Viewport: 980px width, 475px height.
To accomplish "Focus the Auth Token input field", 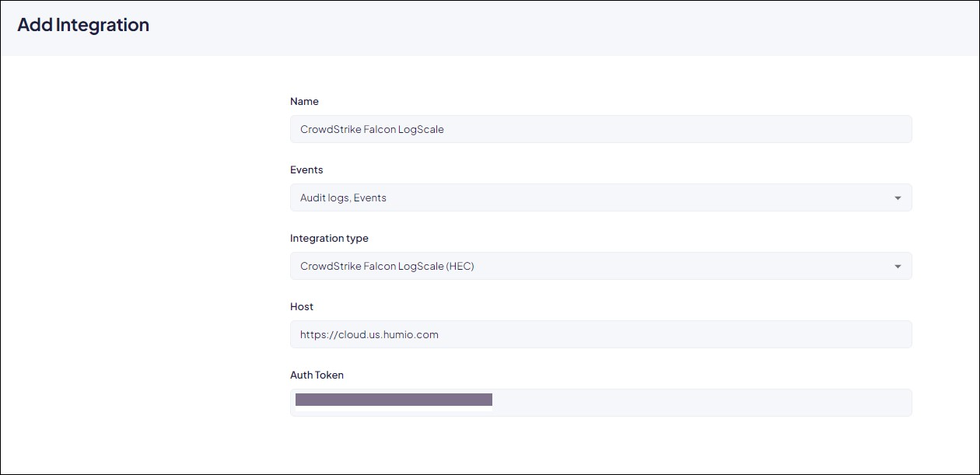I will coord(600,403).
